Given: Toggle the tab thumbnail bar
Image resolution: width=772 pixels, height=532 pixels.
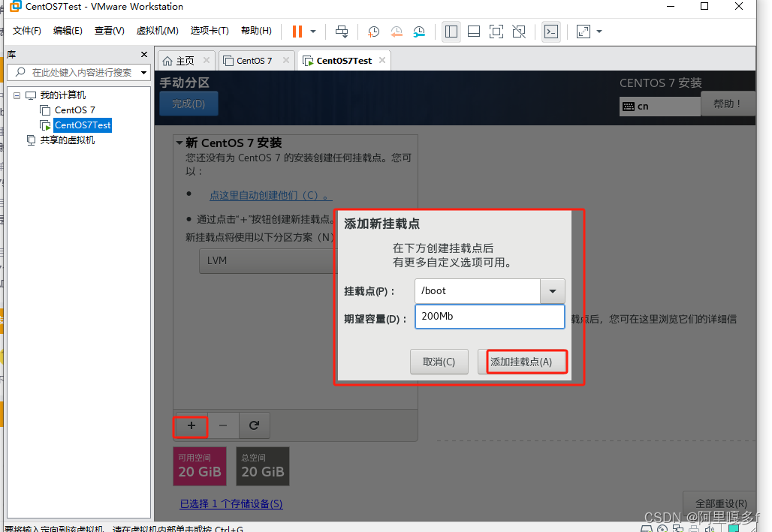Looking at the screenshot, I should (x=474, y=32).
